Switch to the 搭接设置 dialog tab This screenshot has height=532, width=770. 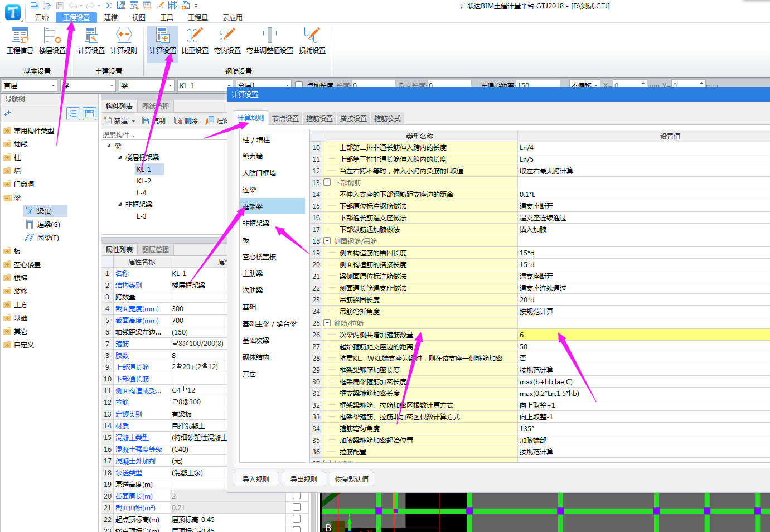click(x=353, y=118)
